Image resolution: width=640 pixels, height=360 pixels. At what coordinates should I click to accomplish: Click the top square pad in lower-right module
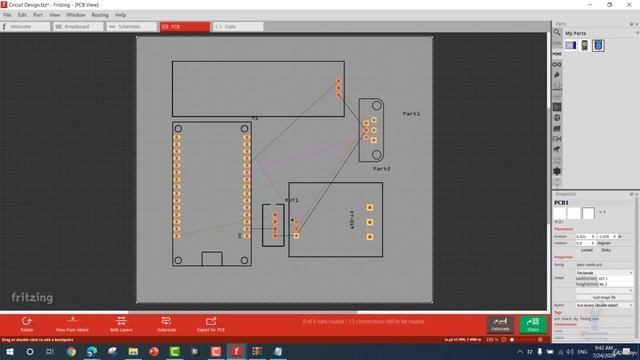tap(370, 208)
